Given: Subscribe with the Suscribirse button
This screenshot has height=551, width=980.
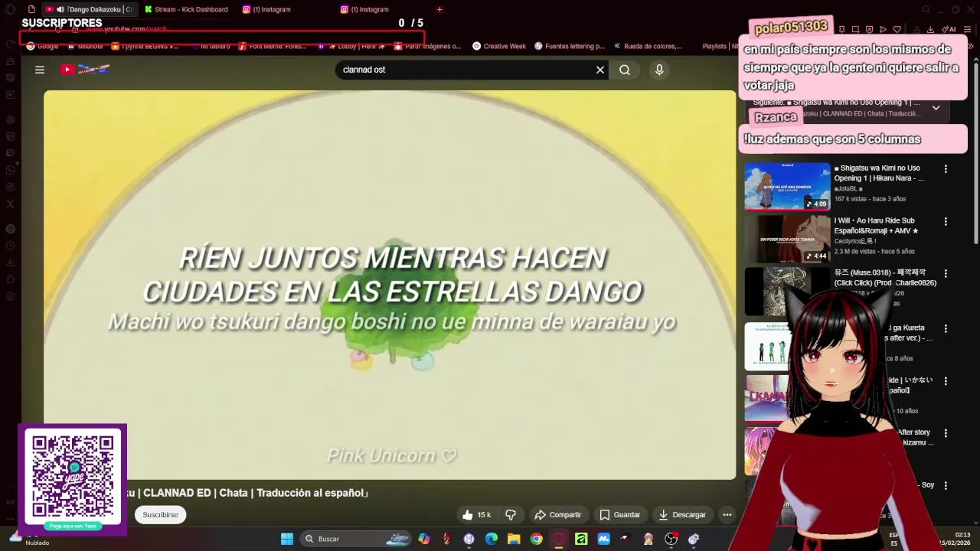Looking at the screenshot, I should point(160,515).
